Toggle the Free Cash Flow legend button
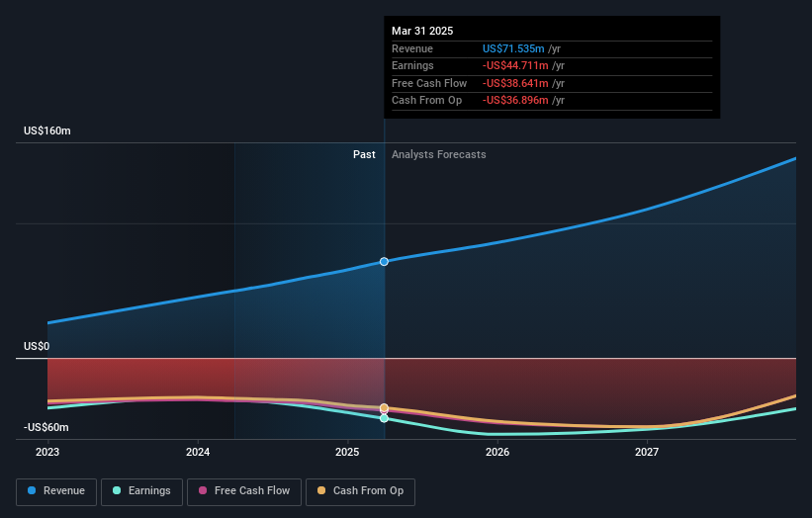The image size is (812, 518). (x=244, y=491)
